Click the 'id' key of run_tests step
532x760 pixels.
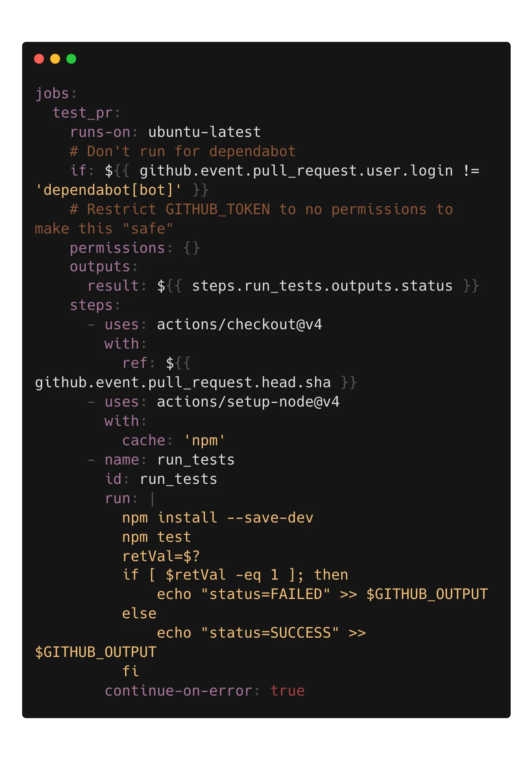tap(113, 479)
